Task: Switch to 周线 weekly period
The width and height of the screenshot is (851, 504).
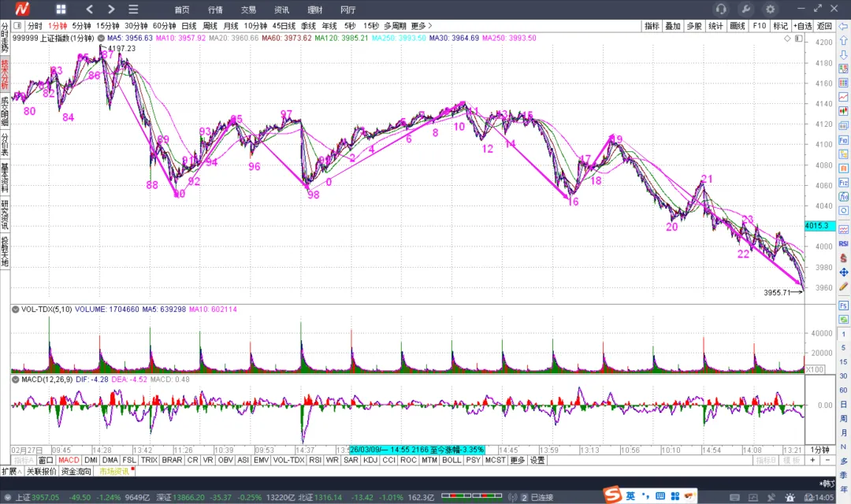Action: 210,25
